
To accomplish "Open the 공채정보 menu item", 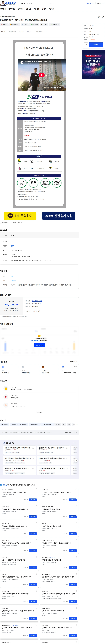I will coord(20,9).
